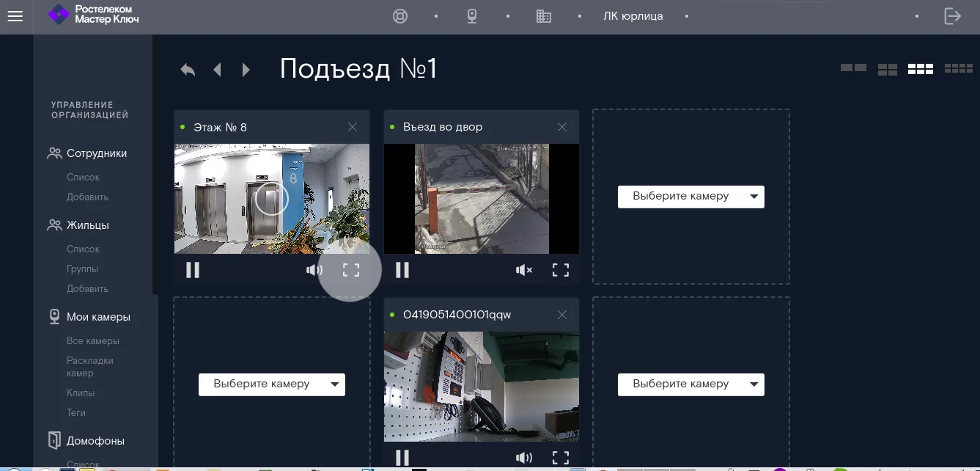Click the sidebar vertical scrollbar

(x=155, y=165)
